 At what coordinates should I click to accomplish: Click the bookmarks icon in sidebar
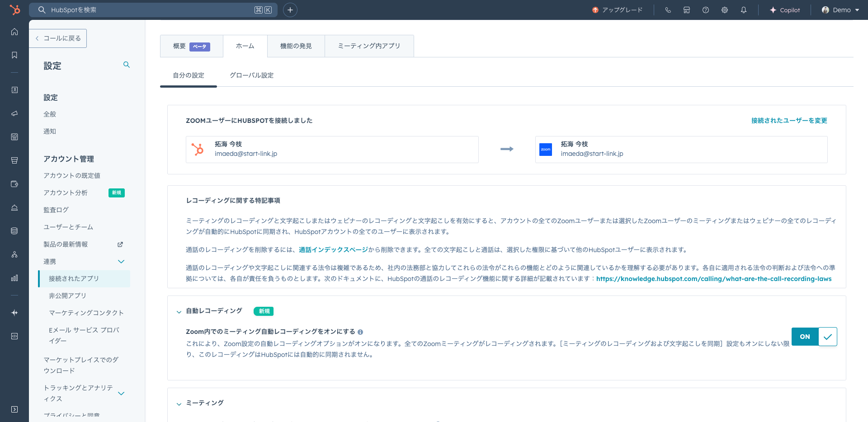pos(14,55)
